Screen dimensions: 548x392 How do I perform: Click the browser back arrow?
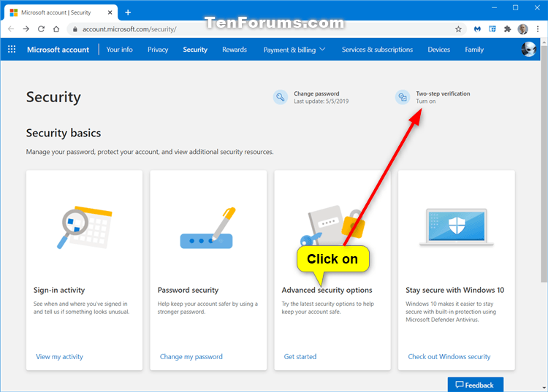[11, 29]
